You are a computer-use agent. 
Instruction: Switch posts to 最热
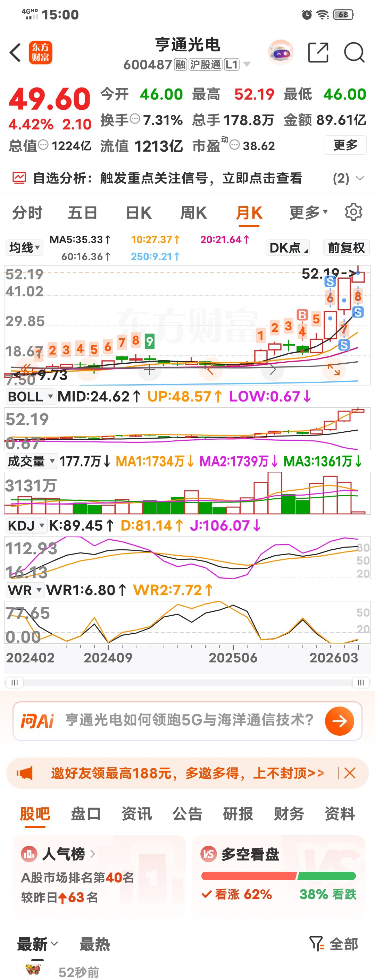coord(94,944)
